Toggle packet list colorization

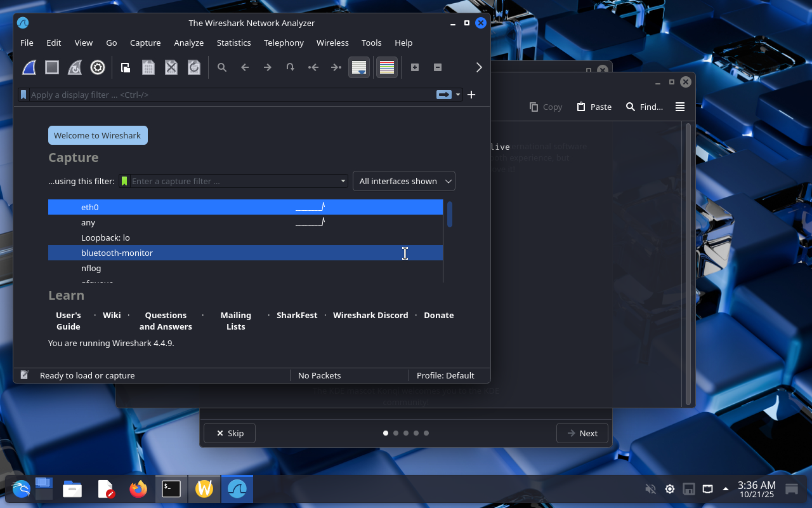click(x=386, y=67)
